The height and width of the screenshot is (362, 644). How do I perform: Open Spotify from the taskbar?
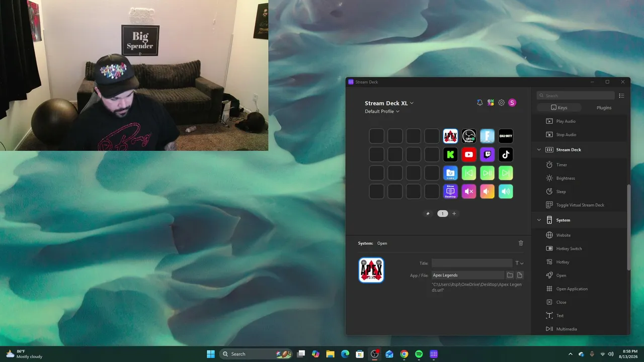point(419,354)
